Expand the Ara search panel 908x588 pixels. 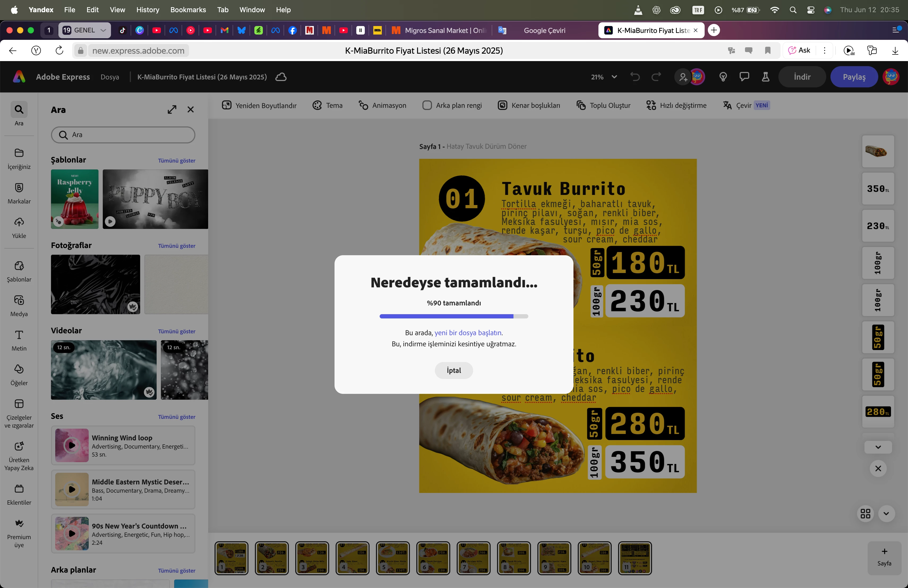click(x=172, y=109)
